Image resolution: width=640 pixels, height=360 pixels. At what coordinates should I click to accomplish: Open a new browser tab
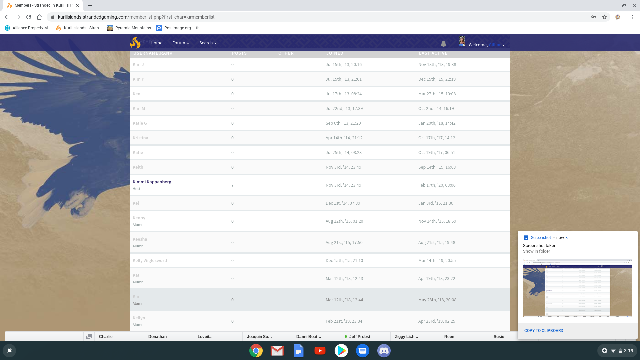pyautogui.click(x=90, y=5)
